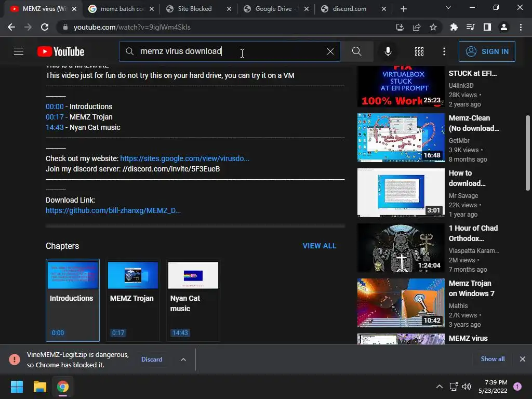Expand the blocked download options chevron
This screenshot has height=399, width=532.
[183, 360]
